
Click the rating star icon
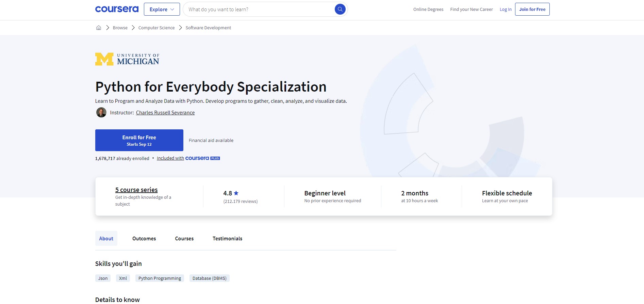(x=236, y=193)
